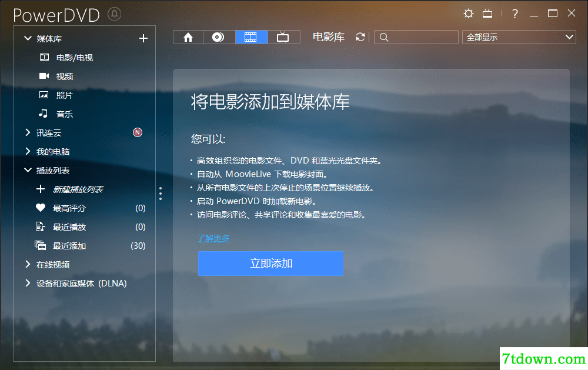Expand the 在线视频 section
Image resolution: width=588 pixels, height=370 pixels.
[x=28, y=264]
